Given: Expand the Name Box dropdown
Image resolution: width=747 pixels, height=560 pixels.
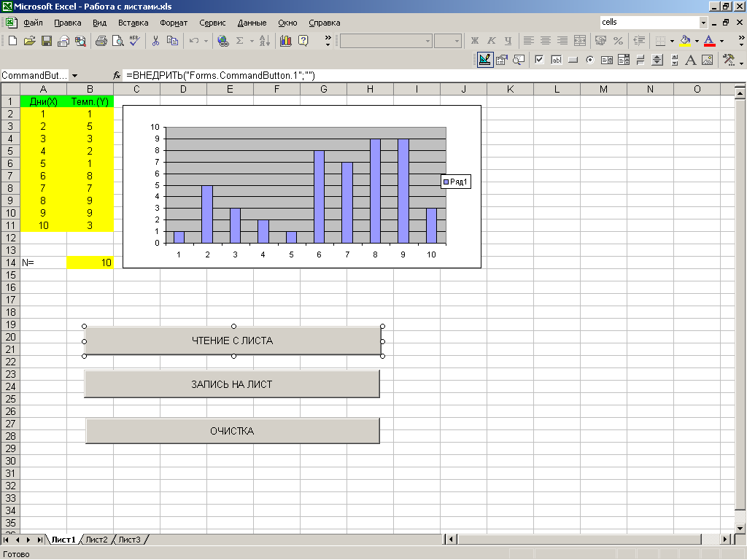Looking at the screenshot, I should [75, 75].
